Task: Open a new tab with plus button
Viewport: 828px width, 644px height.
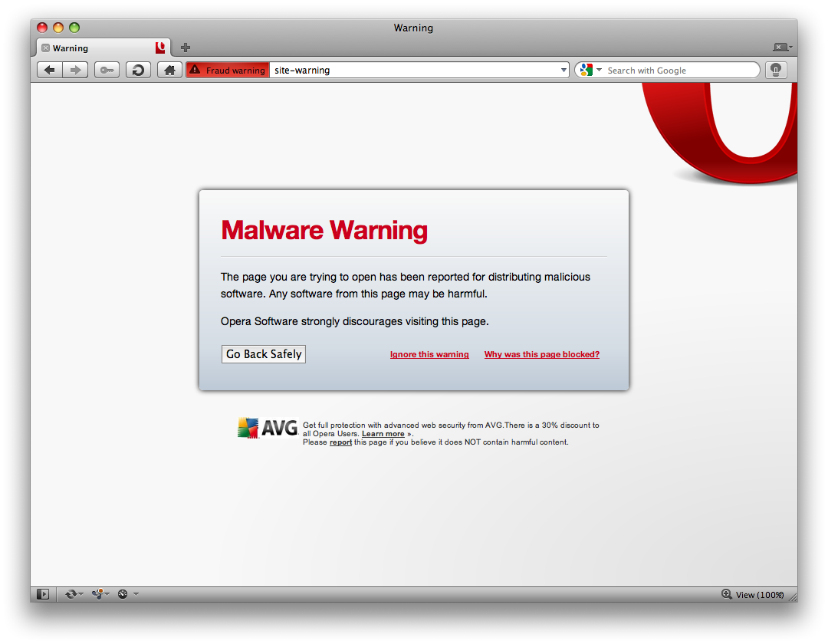Action: (x=186, y=48)
